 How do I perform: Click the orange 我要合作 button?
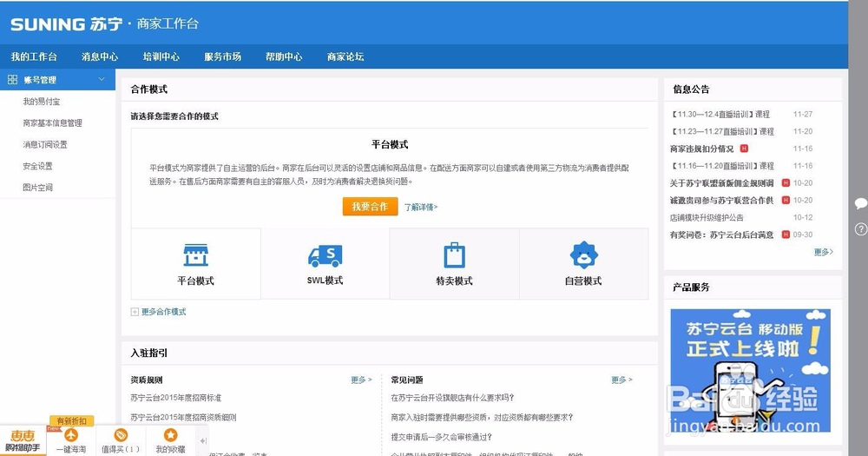tap(370, 207)
